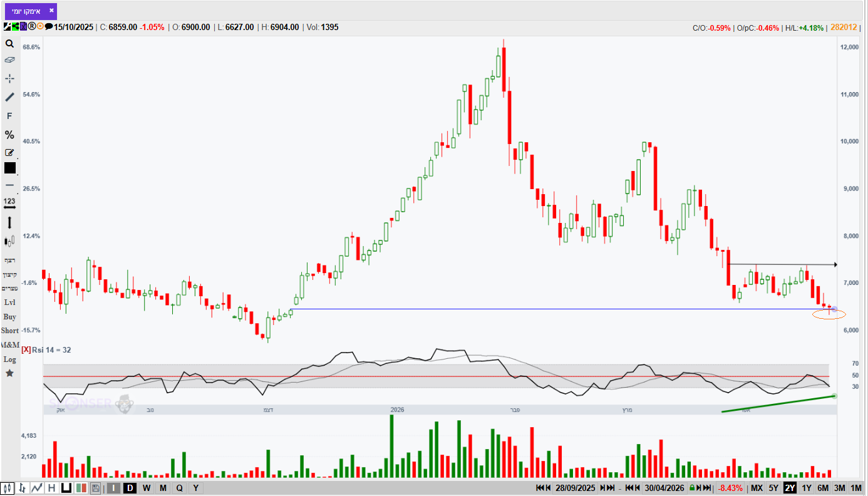Toggle the פערים gaps option

[x=9, y=288]
